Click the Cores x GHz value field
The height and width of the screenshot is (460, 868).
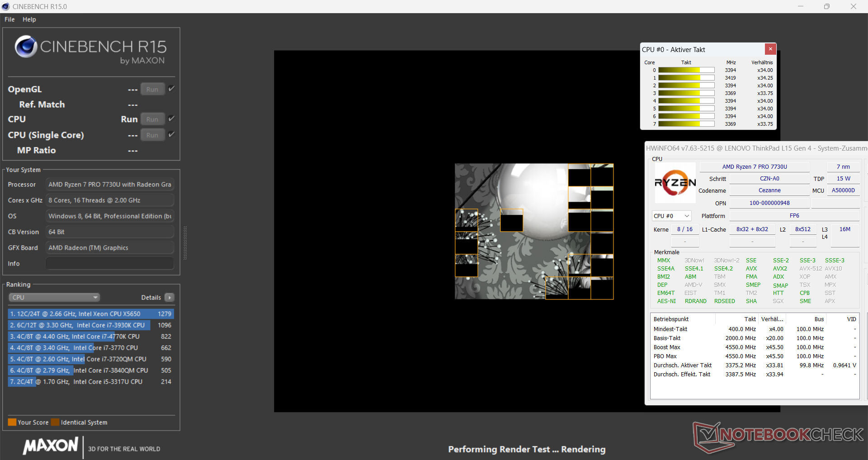pyautogui.click(x=110, y=200)
